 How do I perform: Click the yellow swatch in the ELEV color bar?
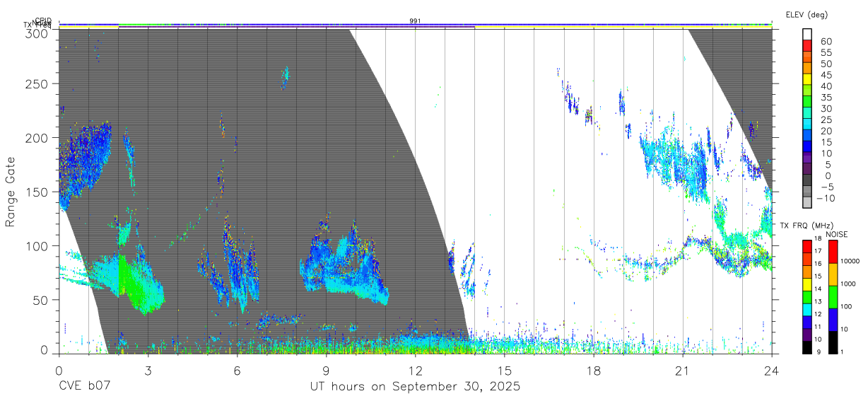(x=807, y=79)
